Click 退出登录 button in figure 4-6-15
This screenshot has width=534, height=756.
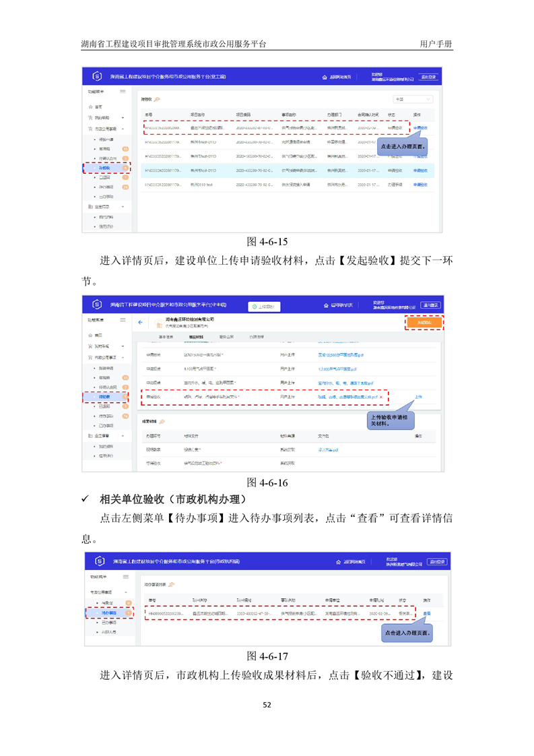[x=428, y=77]
